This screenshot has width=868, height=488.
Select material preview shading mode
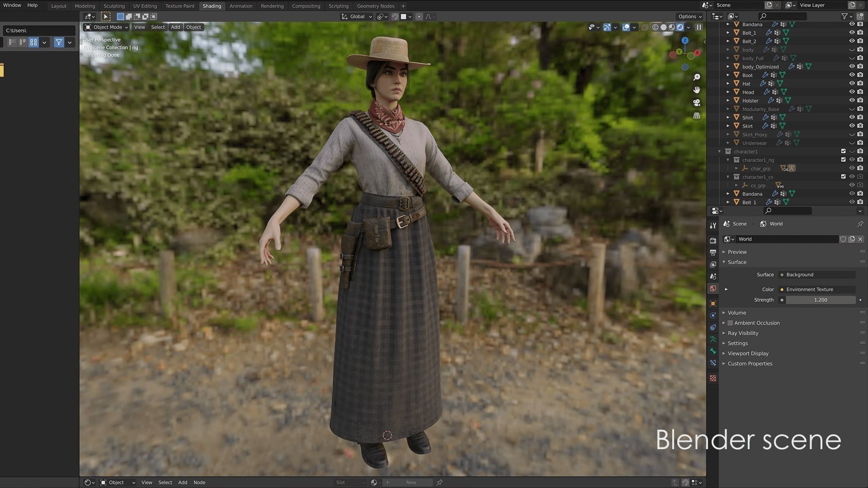[x=672, y=27]
